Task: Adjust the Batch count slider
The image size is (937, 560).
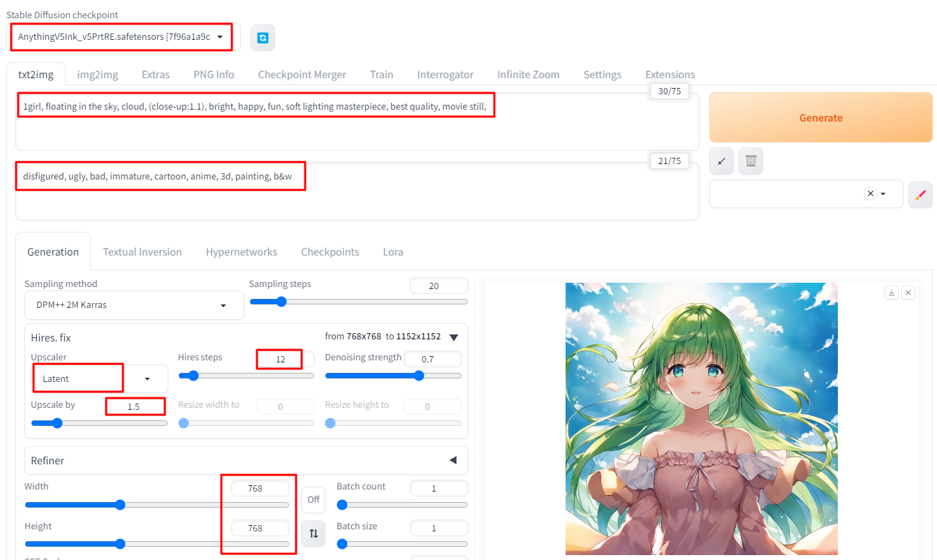Action: pos(402,505)
